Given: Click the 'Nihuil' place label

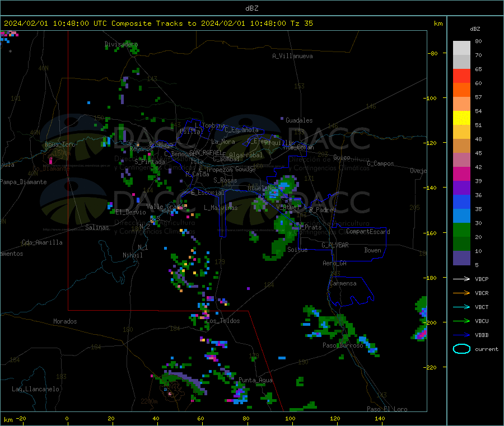Looking at the screenshot, I should click(x=132, y=255).
